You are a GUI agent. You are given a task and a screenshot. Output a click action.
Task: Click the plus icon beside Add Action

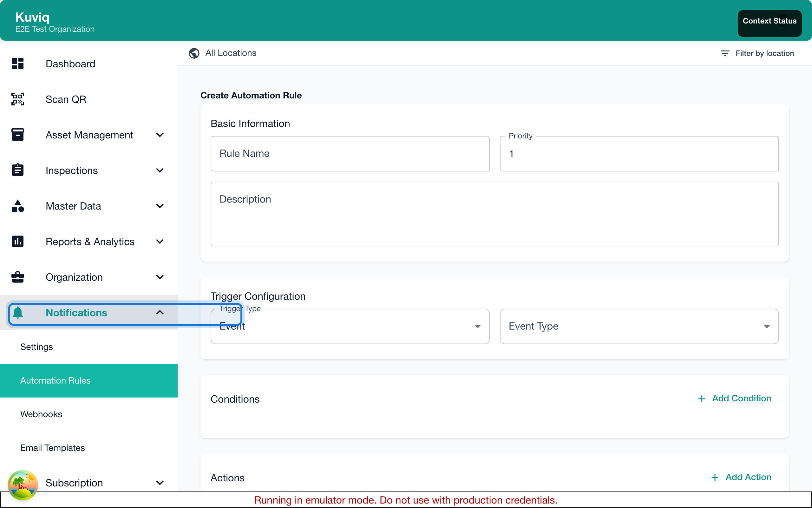coord(715,478)
